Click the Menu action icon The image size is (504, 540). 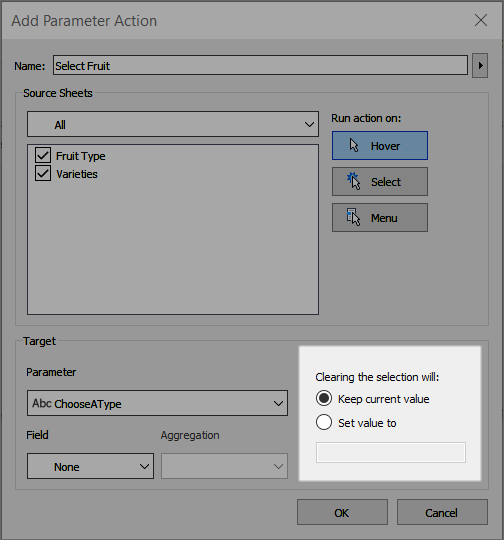coord(353,217)
